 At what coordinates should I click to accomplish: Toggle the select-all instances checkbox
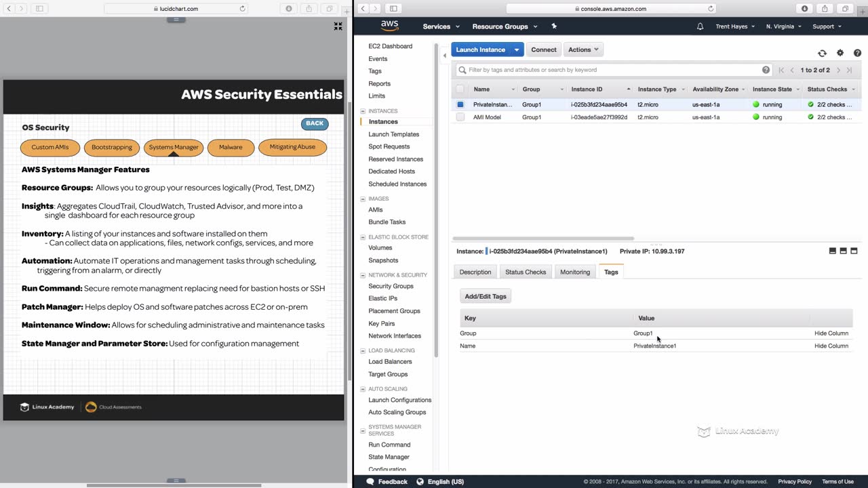(x=460, y=89)
